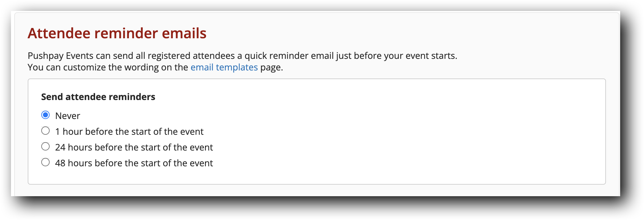The height and width of the screenshot is (220, 644).
Task: Click the 24 hours option label text
Action: (x=134, y=147)
